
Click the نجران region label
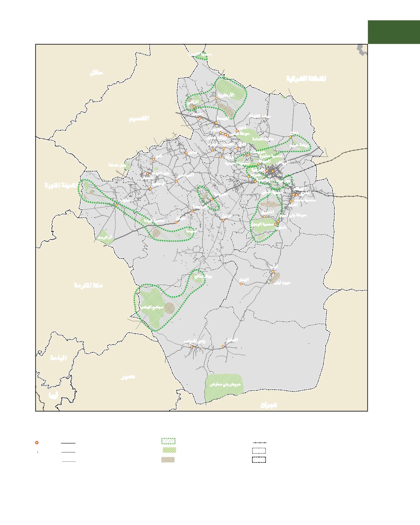(x=268, y=405)
